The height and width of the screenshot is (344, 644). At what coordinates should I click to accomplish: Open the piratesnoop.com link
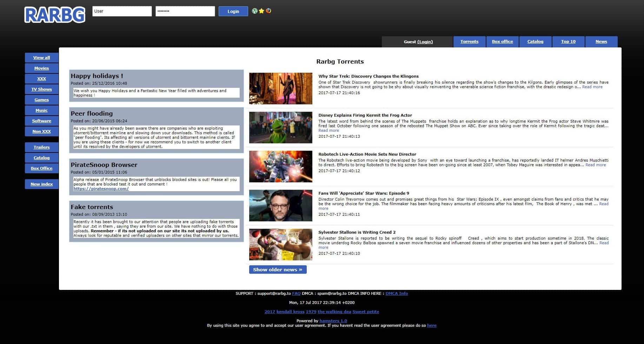[x=101, y=189]
